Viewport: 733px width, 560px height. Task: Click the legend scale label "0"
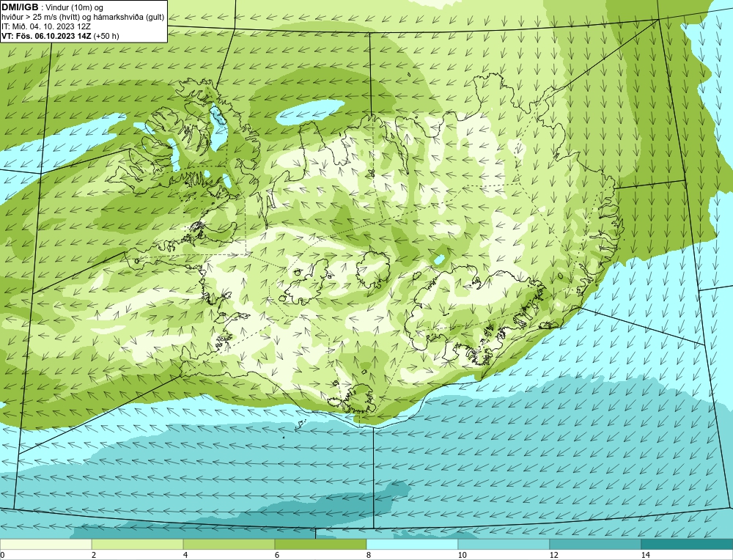[x=2, y=555]
